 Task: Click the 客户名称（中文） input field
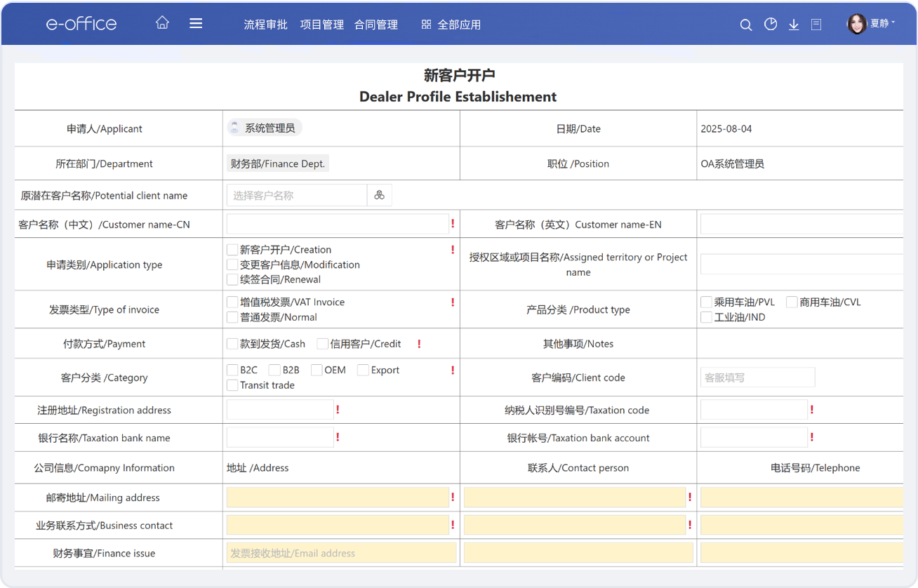click(x=337, y=225)
